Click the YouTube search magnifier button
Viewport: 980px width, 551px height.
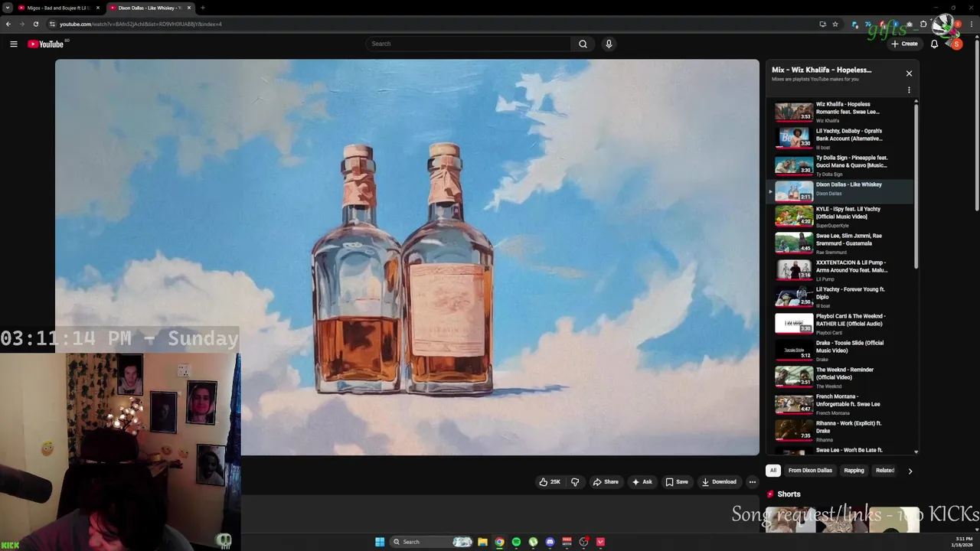pos(583,44)
